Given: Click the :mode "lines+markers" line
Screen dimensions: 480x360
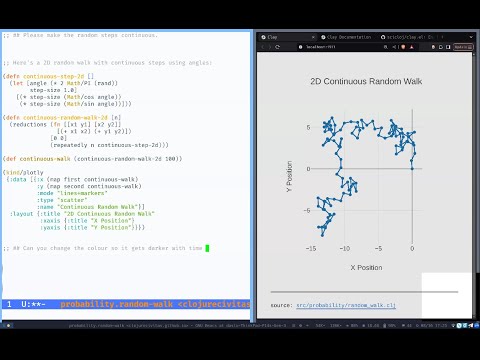Looking at the screenshot, I should (x=72, y=193).
